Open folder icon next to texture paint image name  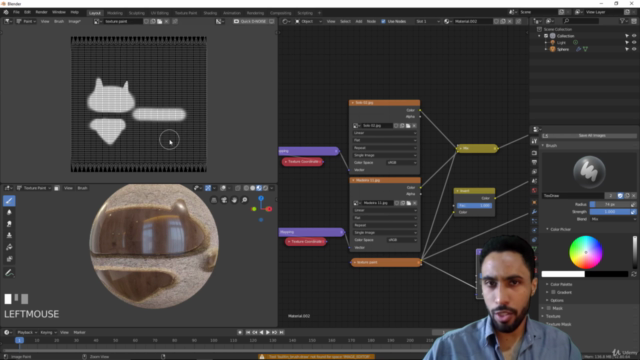(160, 21)
